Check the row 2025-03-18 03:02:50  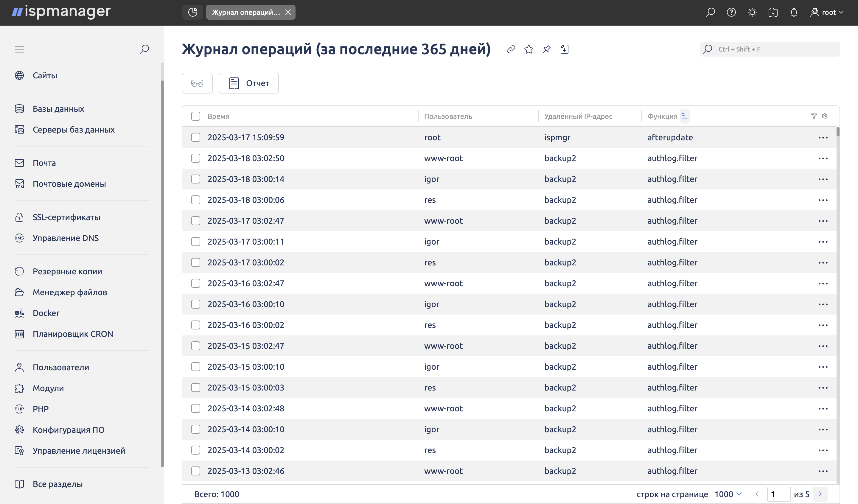[x=196, y=158]
